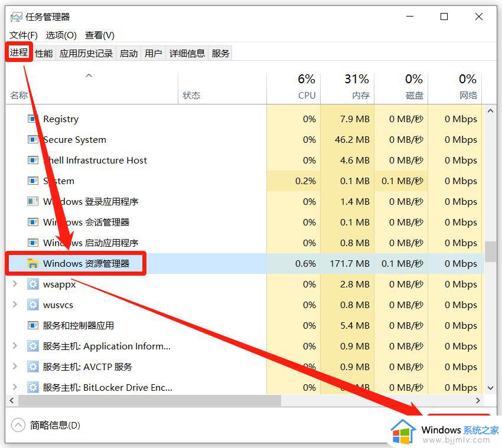Click the Application Inform... service host gear icon

pyautogui.click(x=33, y=346)
